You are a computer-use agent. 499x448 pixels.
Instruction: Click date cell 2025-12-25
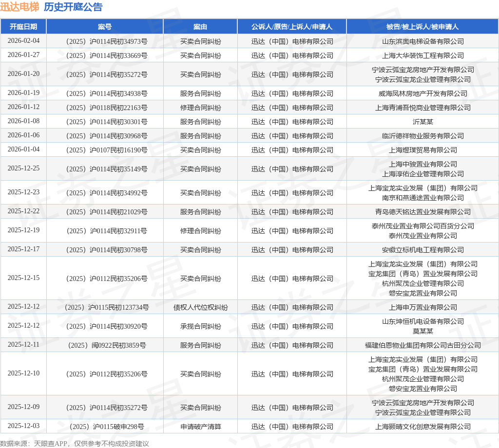pos(23,168)
